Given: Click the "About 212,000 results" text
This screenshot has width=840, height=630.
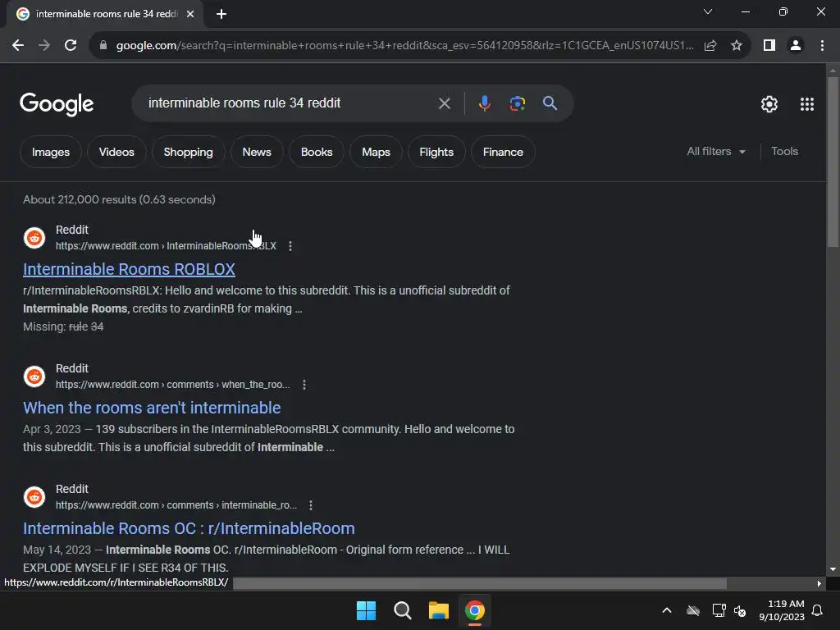Looking at the screenshot, I should click(x=120, y=199).
